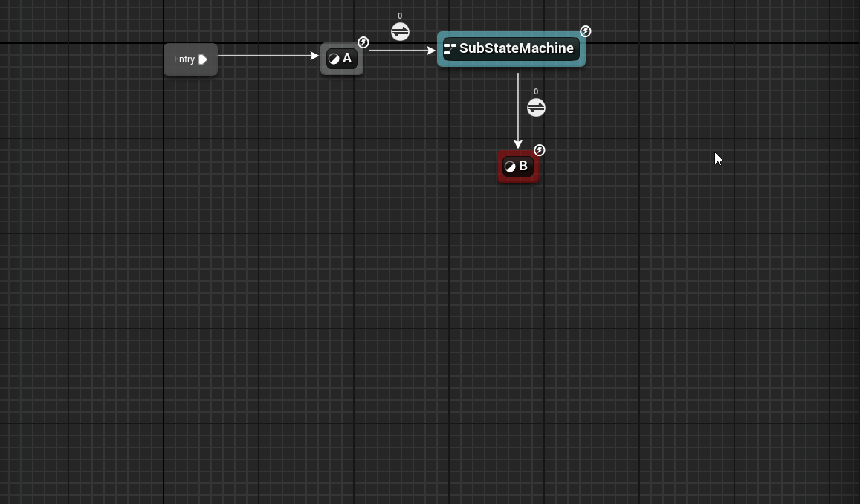Click the state machine icon in SubStateMachine node
This screenshot has width=860, height=504.
(450, 49)
